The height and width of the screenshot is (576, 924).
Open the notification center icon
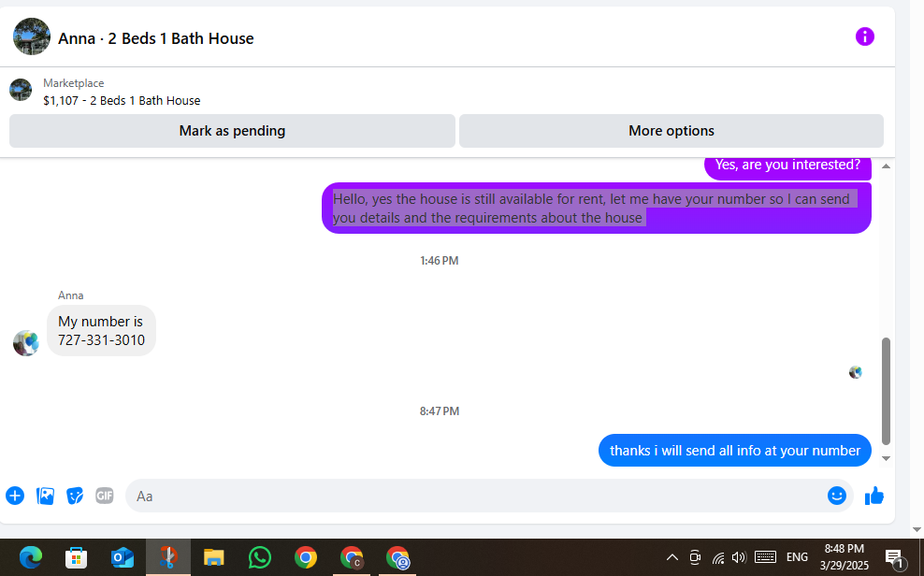[894, 558]
